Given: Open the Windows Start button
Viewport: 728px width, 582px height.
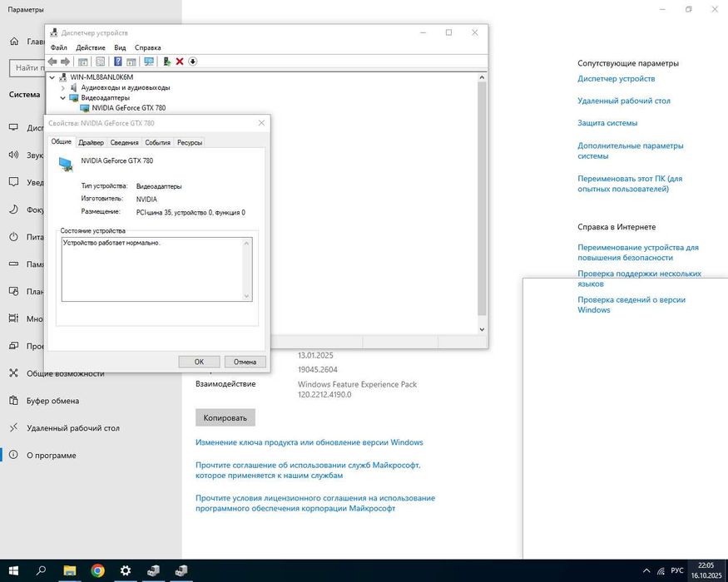Looking at the screenshot, I should [x=13, y=570].
